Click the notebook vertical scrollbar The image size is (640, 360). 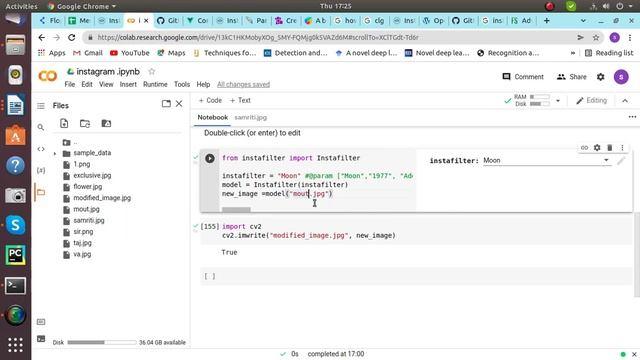pyautogui.click(x=636, y=255)
